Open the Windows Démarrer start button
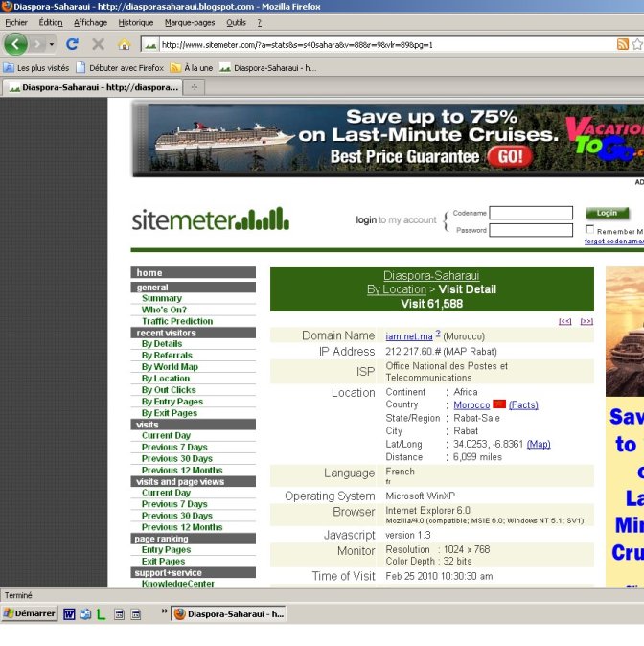Screen dimensions: 644x646 pos(30,613)
